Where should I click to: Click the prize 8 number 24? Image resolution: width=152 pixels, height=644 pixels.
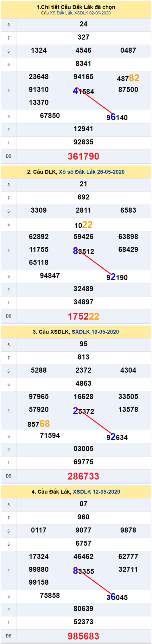[x=84, y=24]
